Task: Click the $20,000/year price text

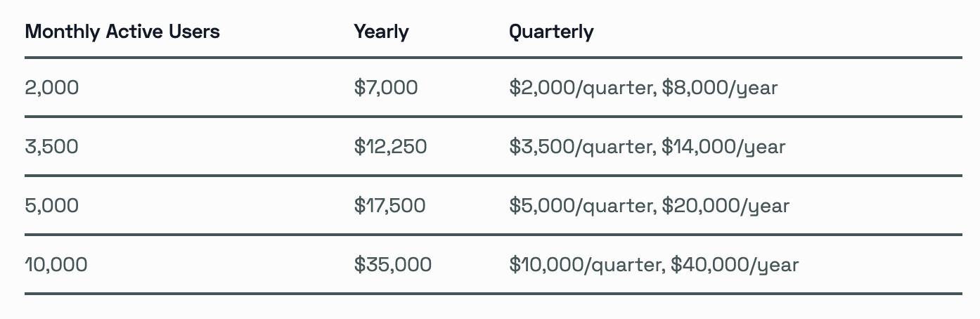Action: click(726, 207)
